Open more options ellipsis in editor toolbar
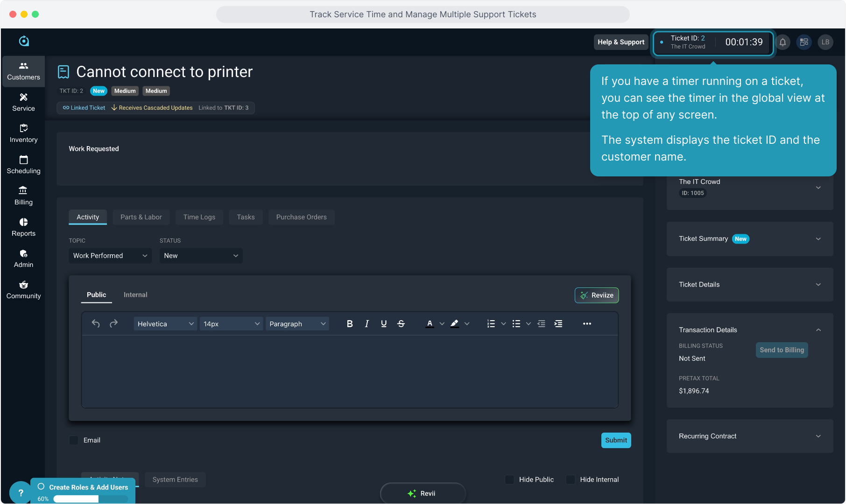 click(x=587, y=324)
